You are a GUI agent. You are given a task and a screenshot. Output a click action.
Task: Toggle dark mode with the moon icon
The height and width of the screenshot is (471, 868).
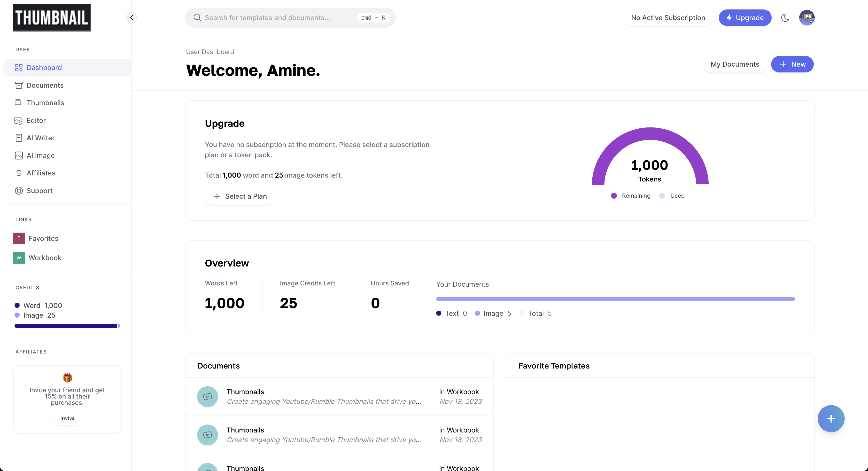pyautogui.click(x=785, y=18)
